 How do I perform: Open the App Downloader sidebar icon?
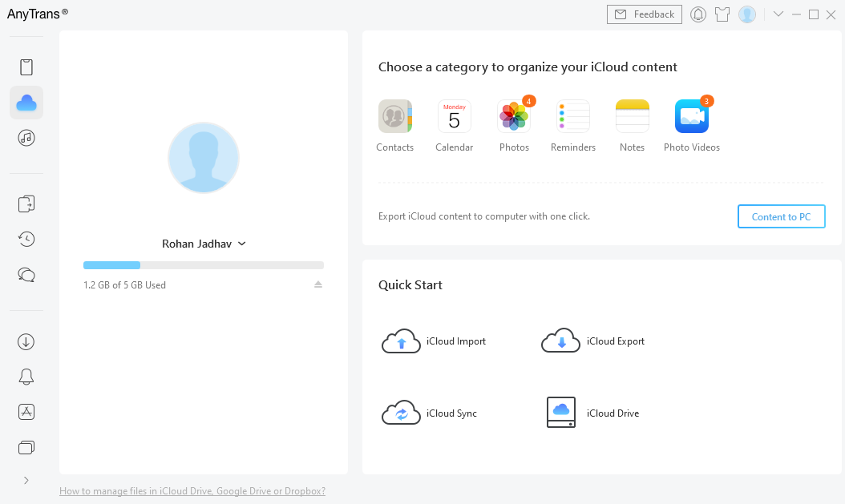(x=26, y=412)
